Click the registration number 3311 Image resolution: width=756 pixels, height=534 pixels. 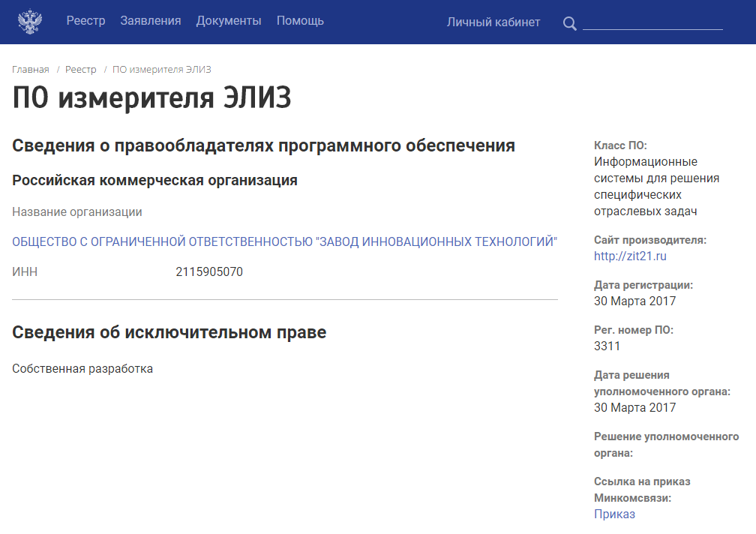coord(607,346)
